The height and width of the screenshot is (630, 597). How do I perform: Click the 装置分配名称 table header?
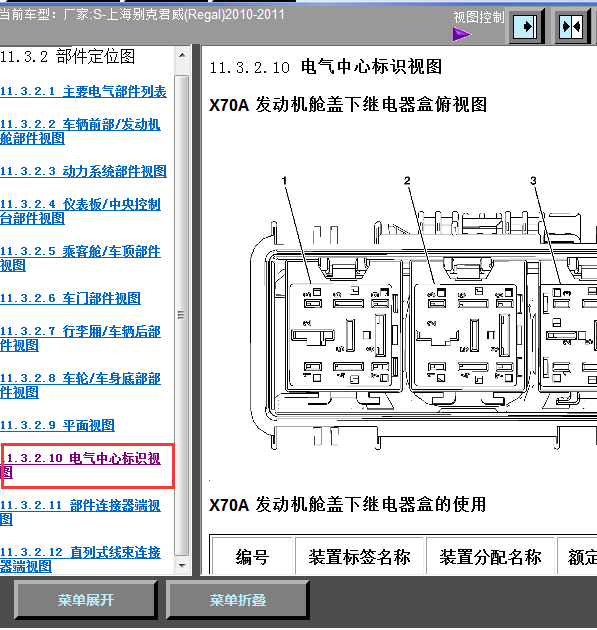490,557
